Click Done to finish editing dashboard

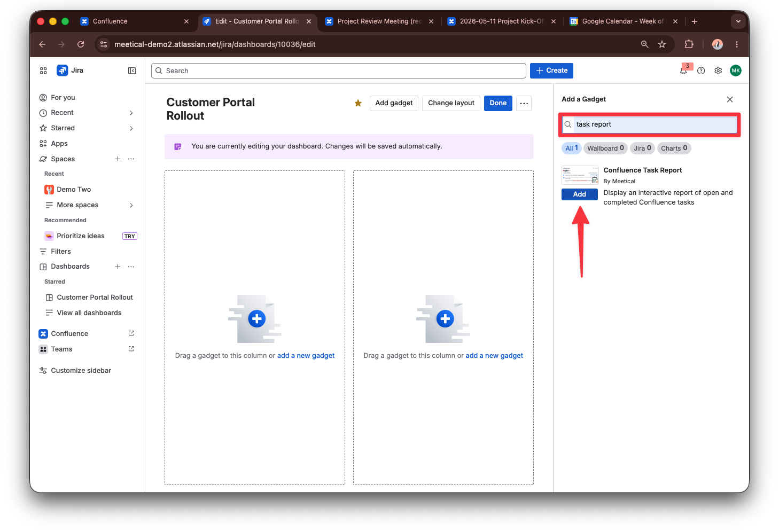498,103
